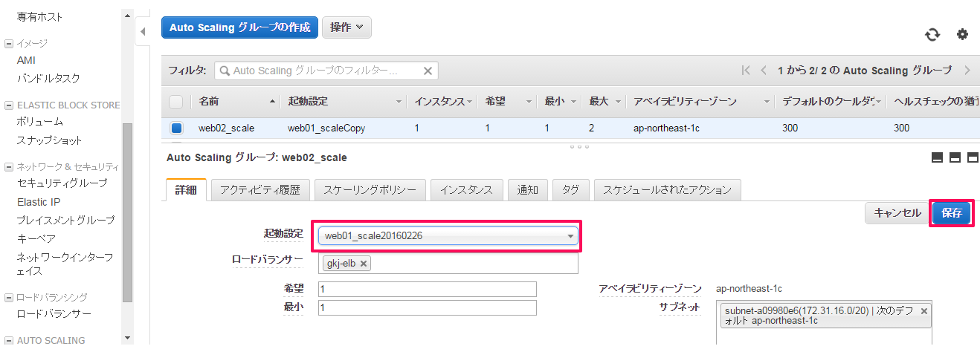
Task: Go to the previous results page
Action: (x=764, y=71)
